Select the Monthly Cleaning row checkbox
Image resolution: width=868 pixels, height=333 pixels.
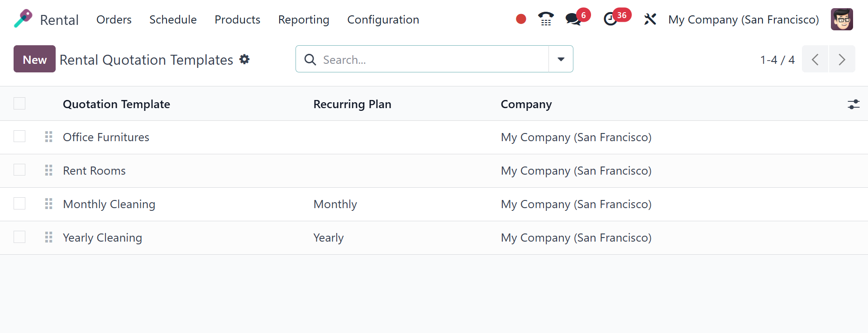19,204
